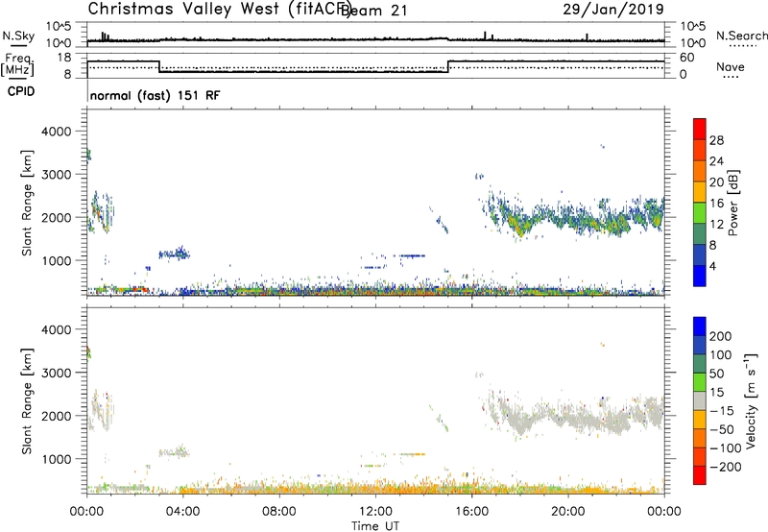Click the '04:00' time tick label

coord(182,512)
